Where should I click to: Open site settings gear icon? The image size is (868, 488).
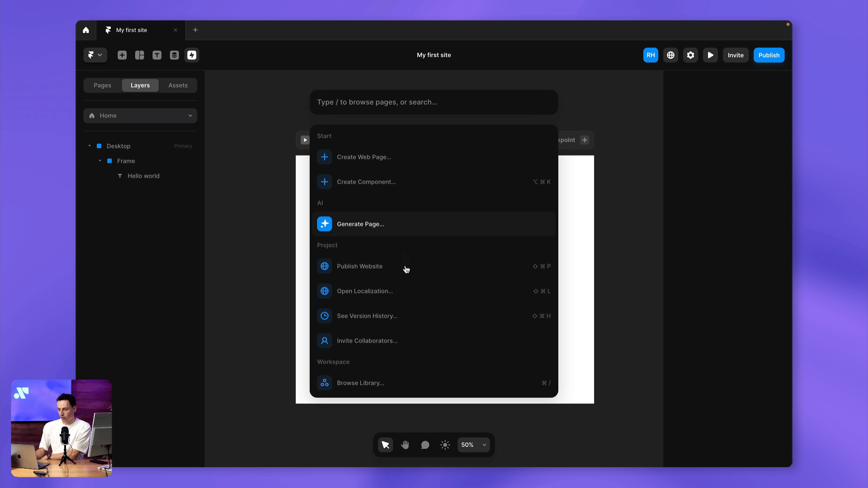[x=690, y=55]
